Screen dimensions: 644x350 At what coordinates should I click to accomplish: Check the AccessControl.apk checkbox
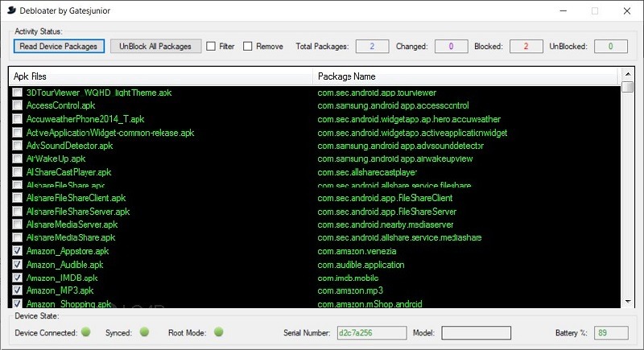tap(17, 105)
